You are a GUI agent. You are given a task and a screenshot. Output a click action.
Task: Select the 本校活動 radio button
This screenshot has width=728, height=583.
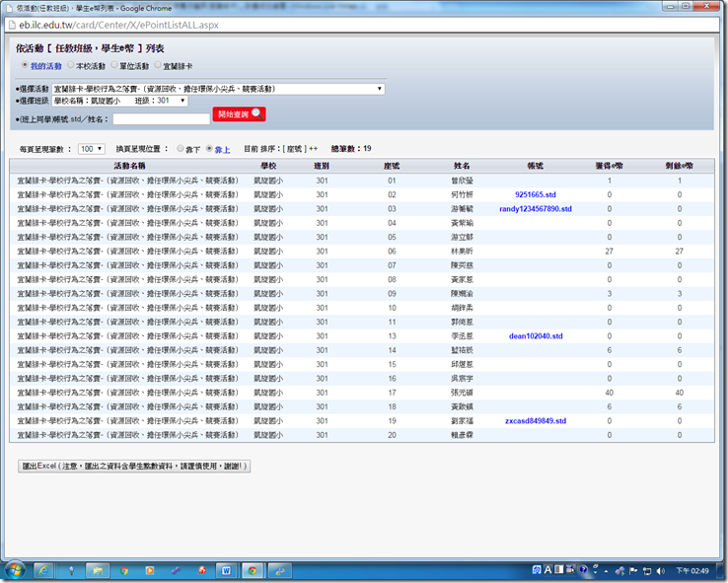click(x=71, y=66)
